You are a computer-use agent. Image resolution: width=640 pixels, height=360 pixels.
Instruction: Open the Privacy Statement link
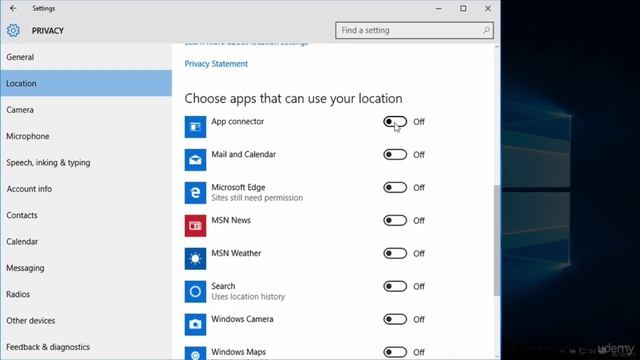pyautogui.click(x=216, y=64)
